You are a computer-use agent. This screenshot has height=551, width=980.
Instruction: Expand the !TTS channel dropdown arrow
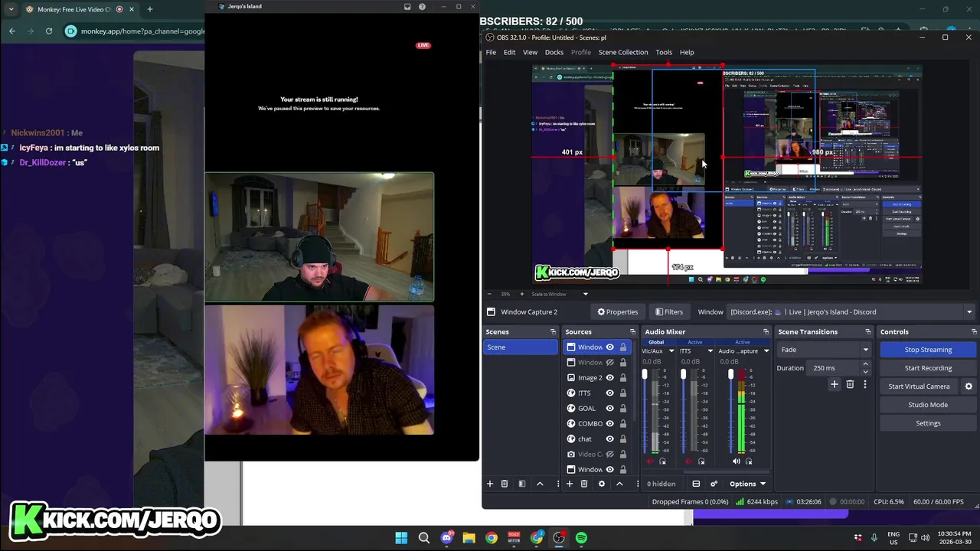click(710, 350)
